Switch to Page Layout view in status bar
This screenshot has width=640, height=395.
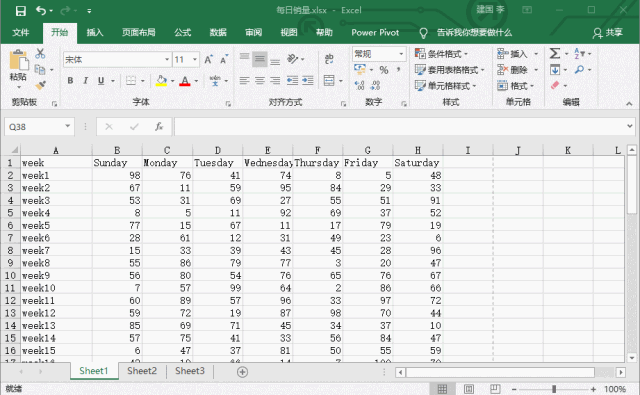469,389
